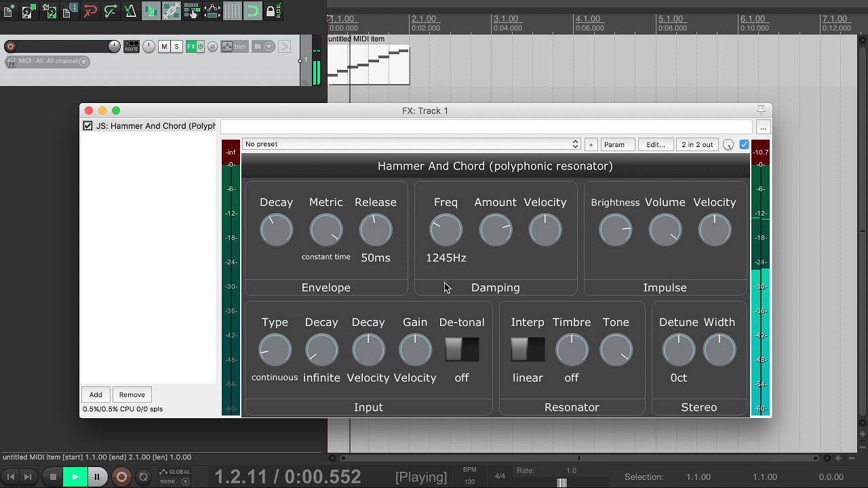Viewport: 868px width, 488px height.
Task: Open the track ROUTE routing button
Action: tap(131, 46)
